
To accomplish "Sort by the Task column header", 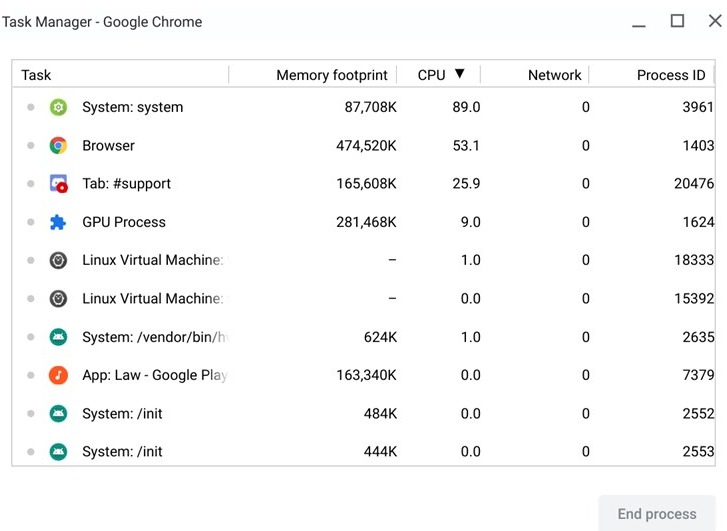I will coord(121,75).
